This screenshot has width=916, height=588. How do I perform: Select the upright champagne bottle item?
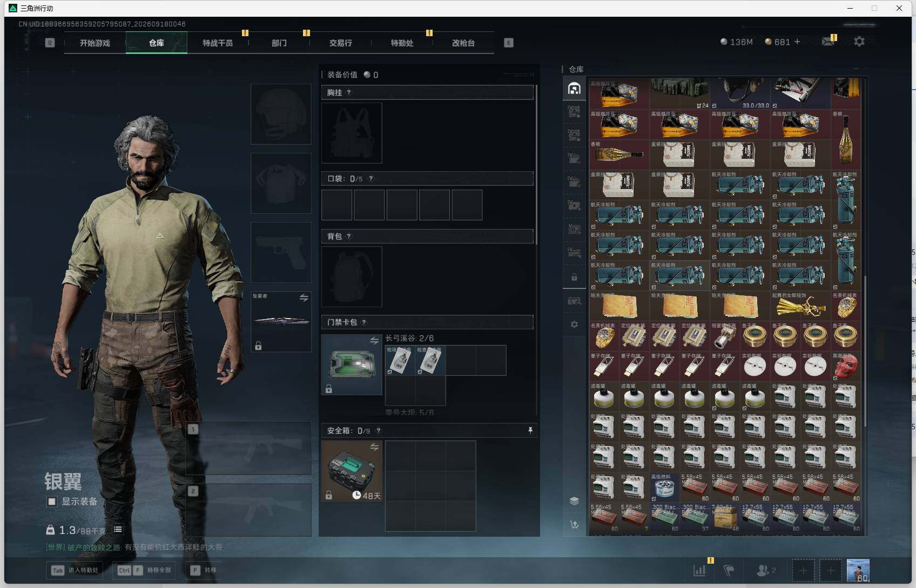(846, 139)
